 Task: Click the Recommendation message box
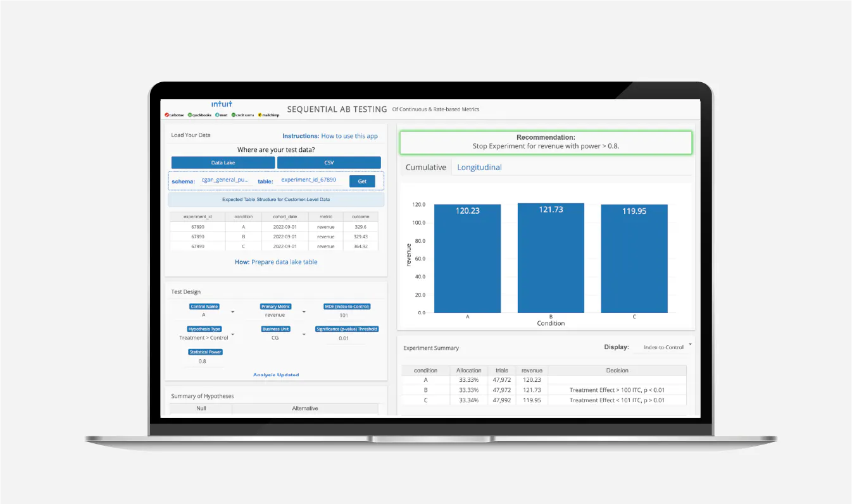(x=546, y=142)
